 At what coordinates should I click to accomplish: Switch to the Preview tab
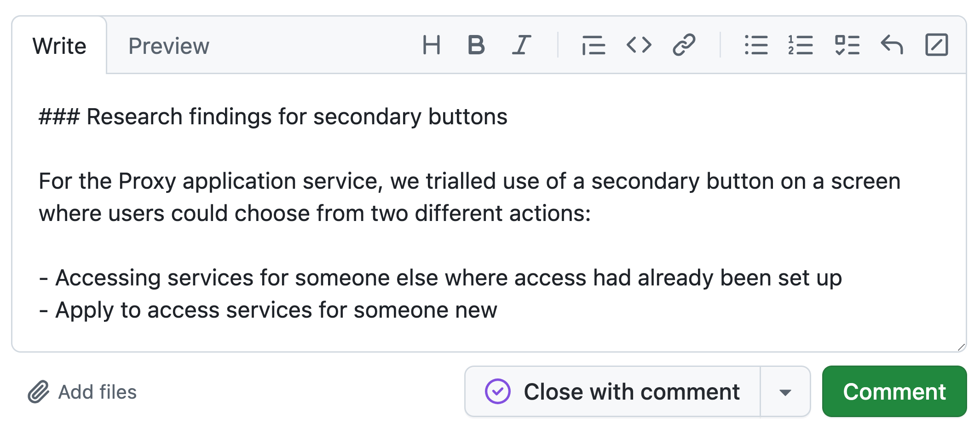point(168,45)
